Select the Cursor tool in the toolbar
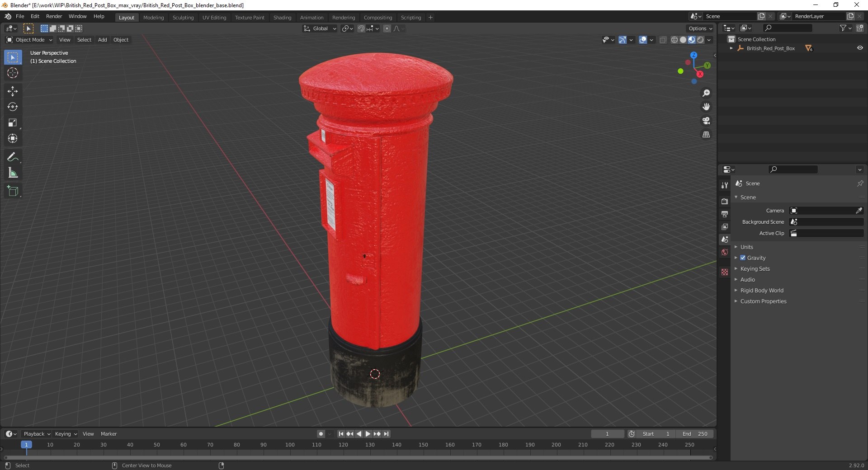This screenshot has height=470, width=868. pos(13,73)
